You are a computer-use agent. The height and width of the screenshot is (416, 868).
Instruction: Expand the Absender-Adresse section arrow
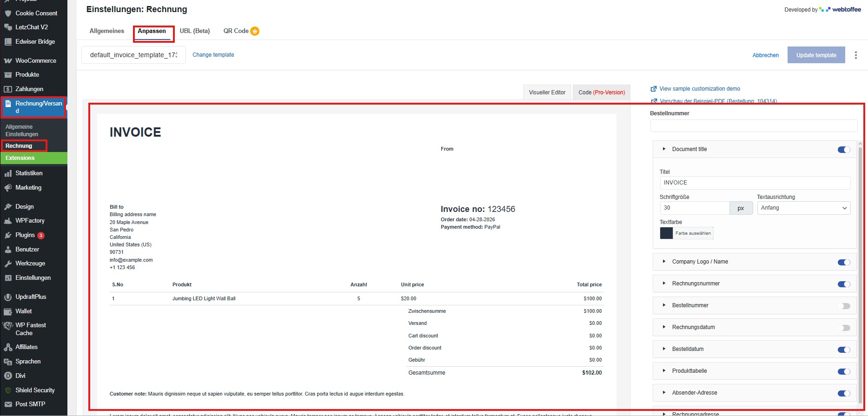coord(664,392)
